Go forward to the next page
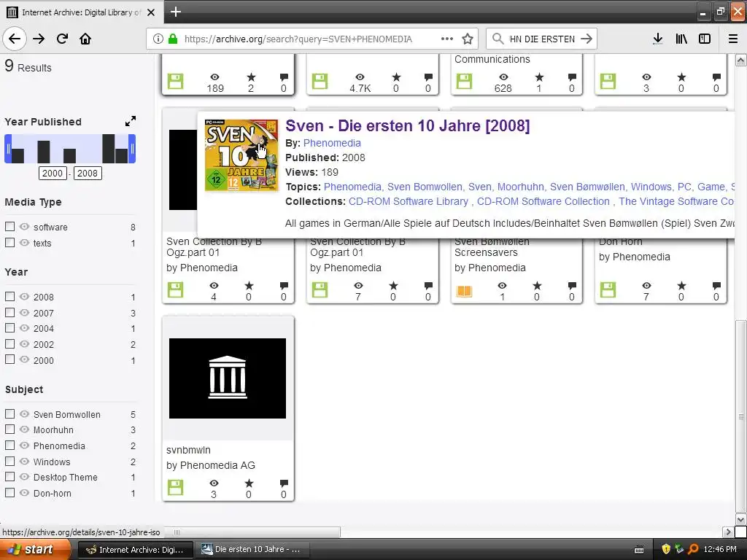The image size is (747, 560). [x=39, y=39]
